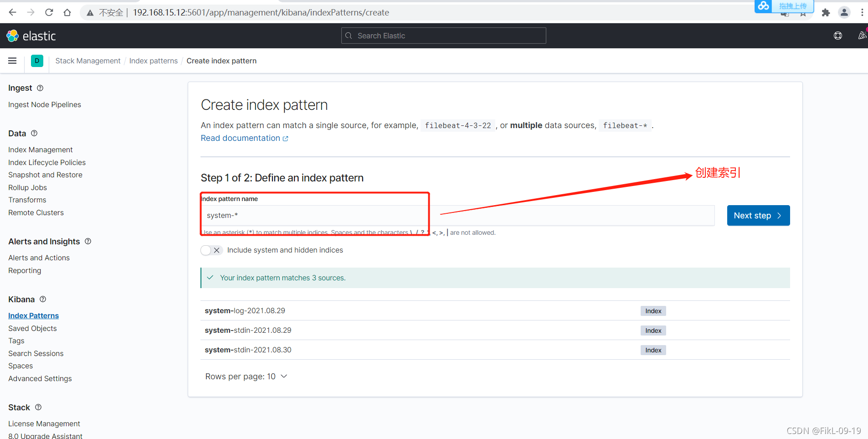
Task: Open Search Sessions link
Action: pyautogui.click(x=36, y=353)
